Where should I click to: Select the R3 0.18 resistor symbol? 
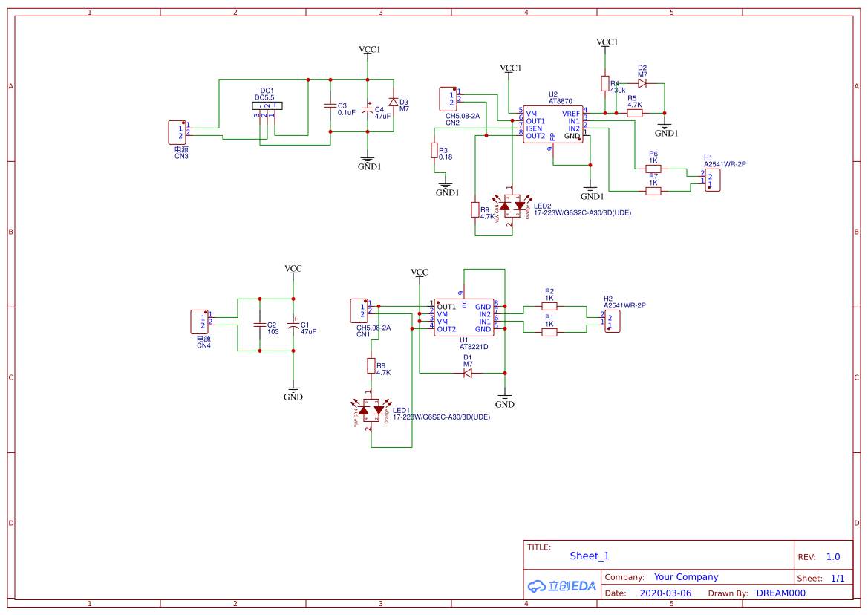[434, 151]
